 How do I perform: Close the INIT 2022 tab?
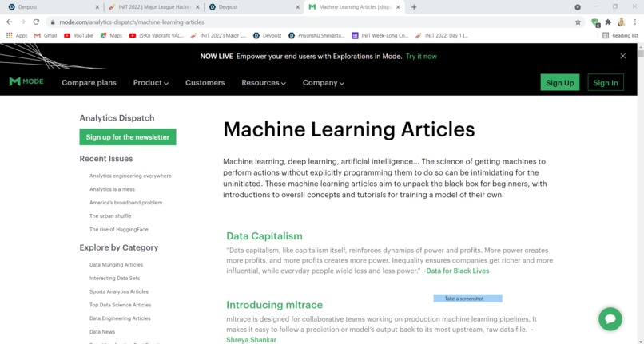pos(197,7)
